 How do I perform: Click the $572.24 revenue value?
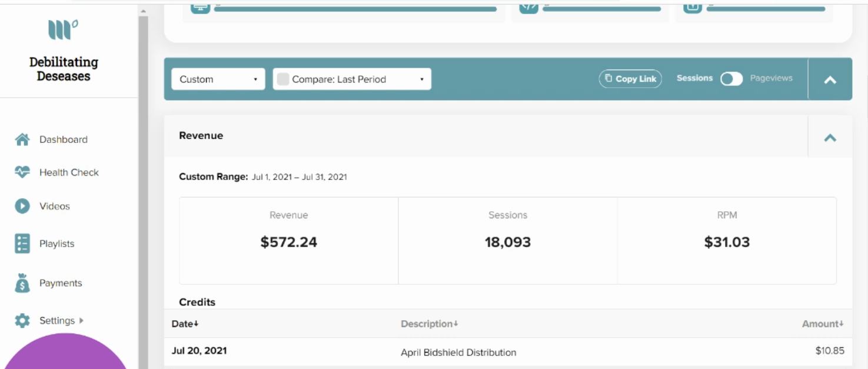(289, 242)
